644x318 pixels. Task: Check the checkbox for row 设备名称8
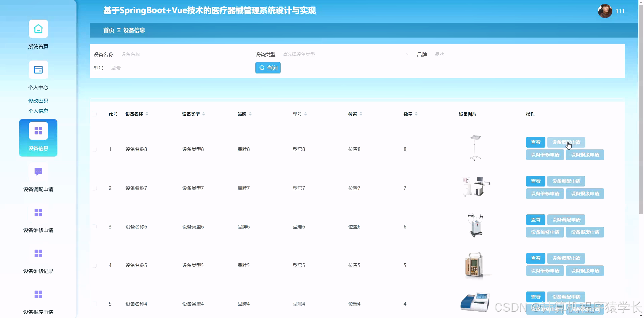pos(94,150)
